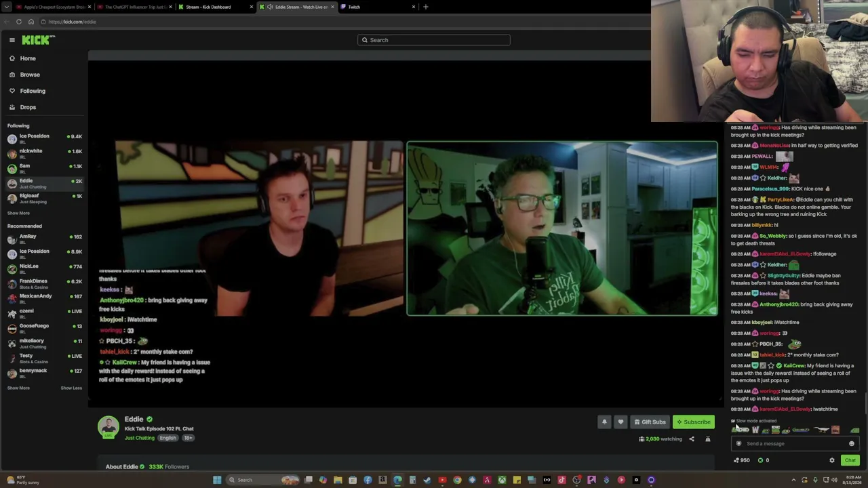The height and width of the screenshot is (488, 868).
Task: Mute the Eddie Stream tab audio icon
Action: point(270,7)
